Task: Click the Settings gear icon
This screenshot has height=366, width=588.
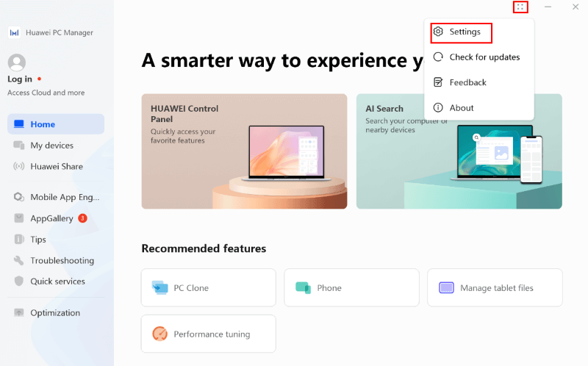Action: 438,32
